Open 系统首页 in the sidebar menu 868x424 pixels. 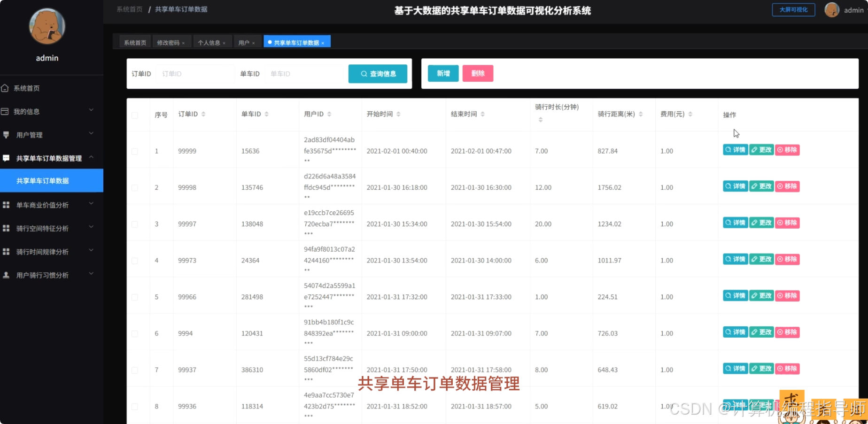52,88
